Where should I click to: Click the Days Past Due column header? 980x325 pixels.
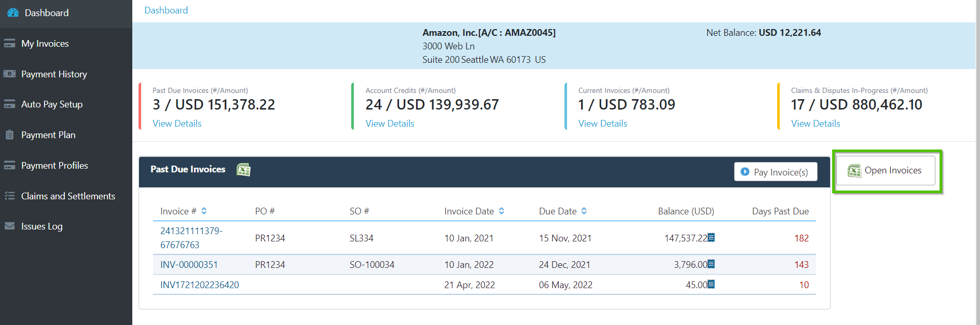tap(780, 211)
